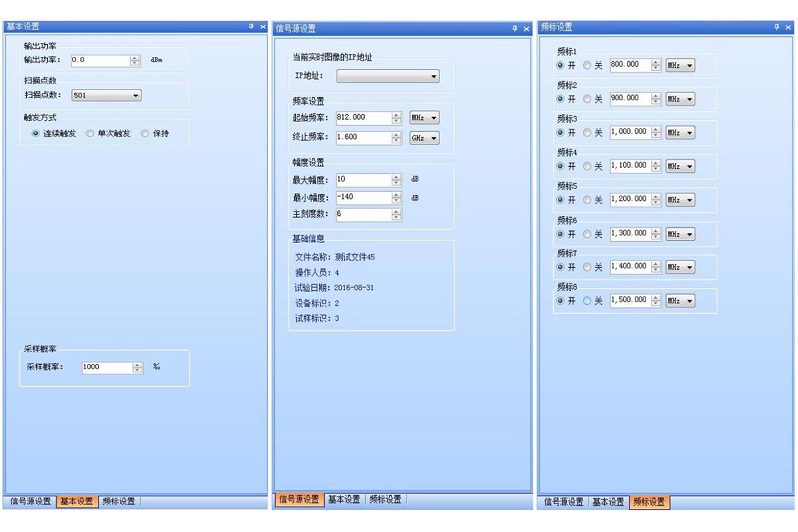Adjust 采样概率 spinner arrows
The image size is (798, 532).
(138, 367)
